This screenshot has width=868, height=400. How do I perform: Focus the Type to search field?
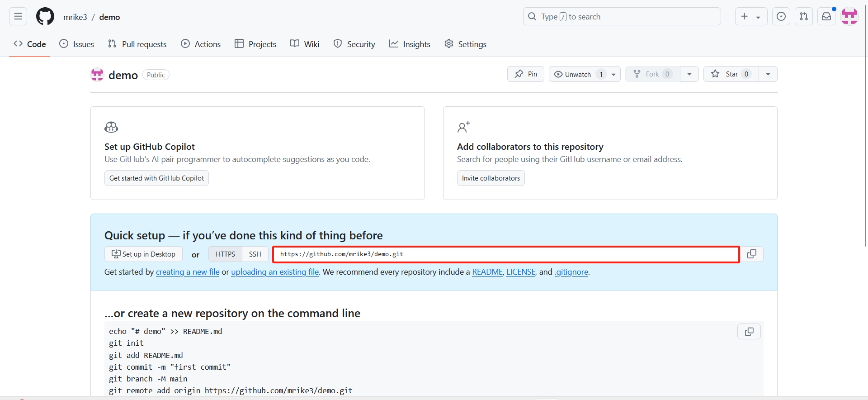pyautogui.click(x=622, y=17)
